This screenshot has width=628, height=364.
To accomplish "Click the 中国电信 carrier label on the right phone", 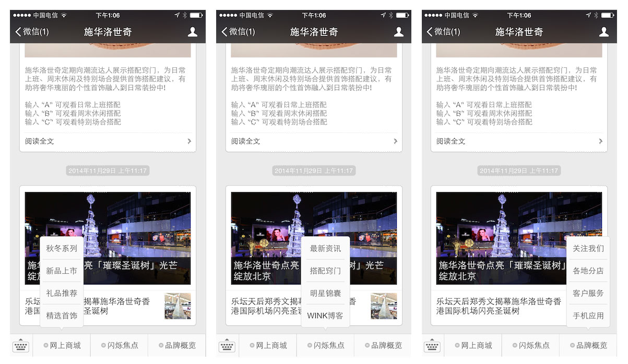I will click(x=458, y=15).
